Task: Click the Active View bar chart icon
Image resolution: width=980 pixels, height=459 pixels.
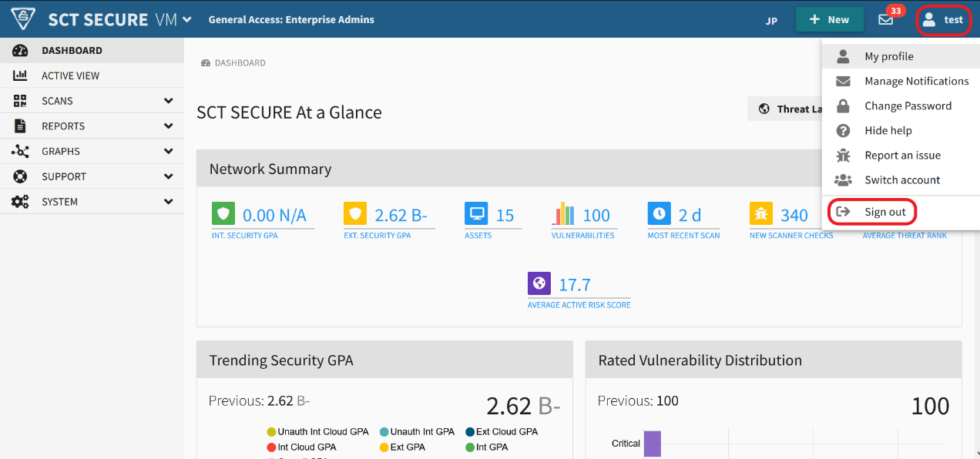Action: tap(20, 75)
